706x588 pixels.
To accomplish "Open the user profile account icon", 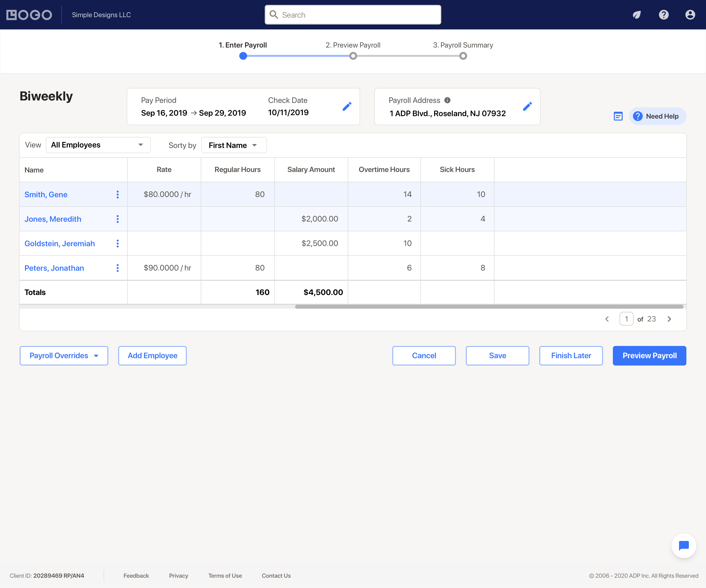I will tap(690, 15).
